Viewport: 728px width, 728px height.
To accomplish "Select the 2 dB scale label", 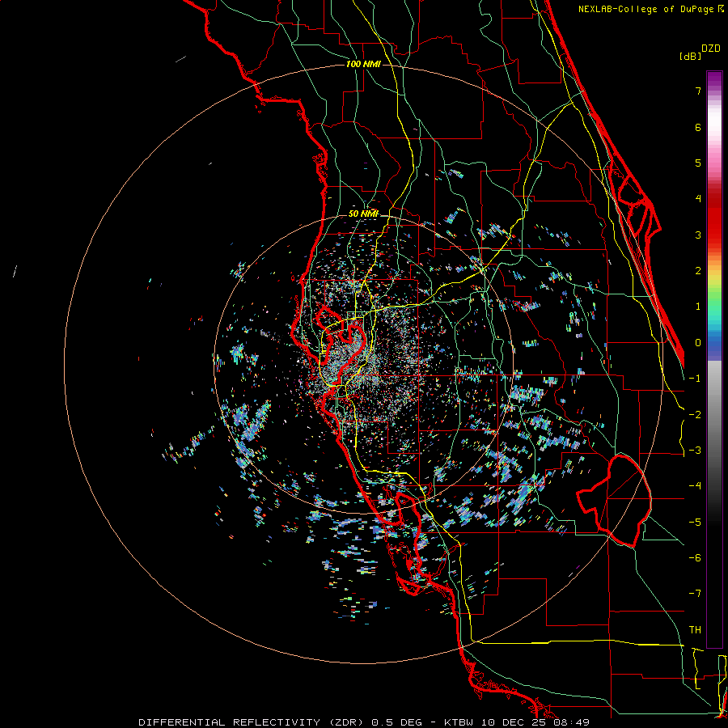I will pos(698,271).
